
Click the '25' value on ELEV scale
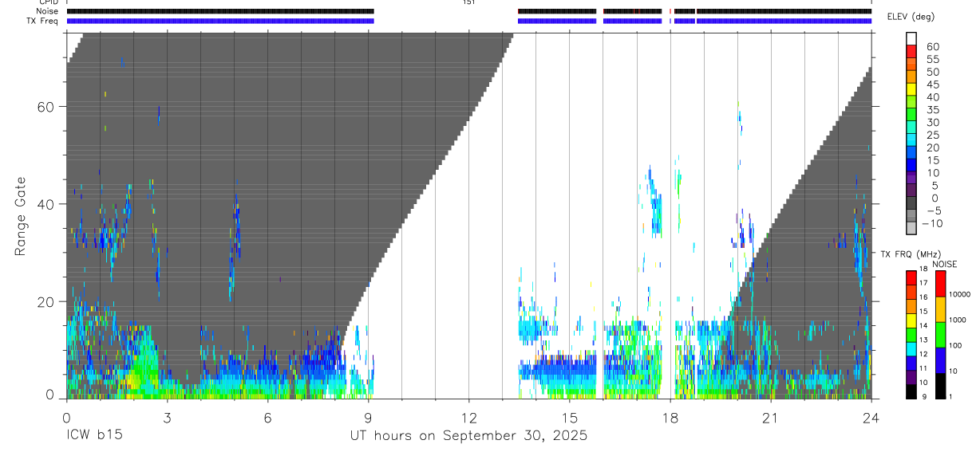[932, 135]
